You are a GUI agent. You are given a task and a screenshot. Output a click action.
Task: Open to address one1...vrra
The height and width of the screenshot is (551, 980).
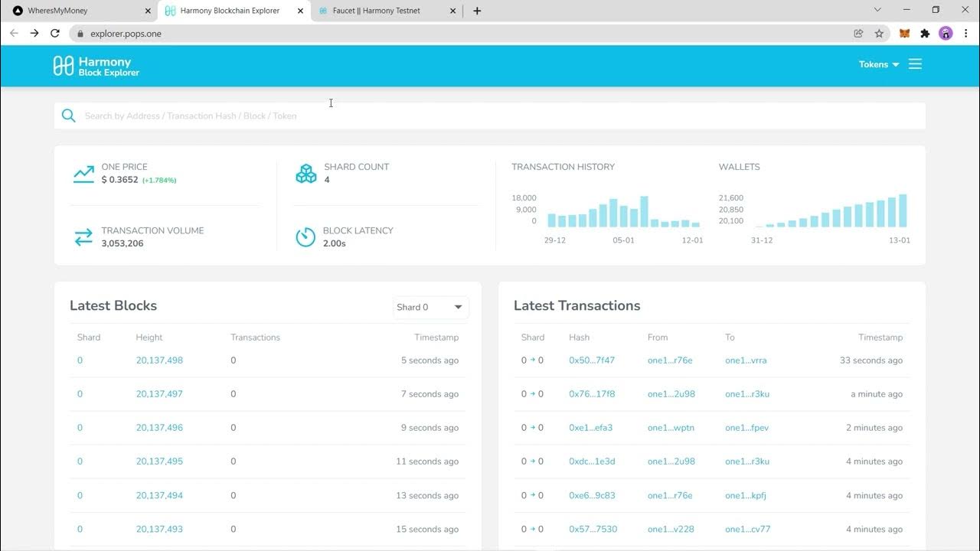pos(746,360)
